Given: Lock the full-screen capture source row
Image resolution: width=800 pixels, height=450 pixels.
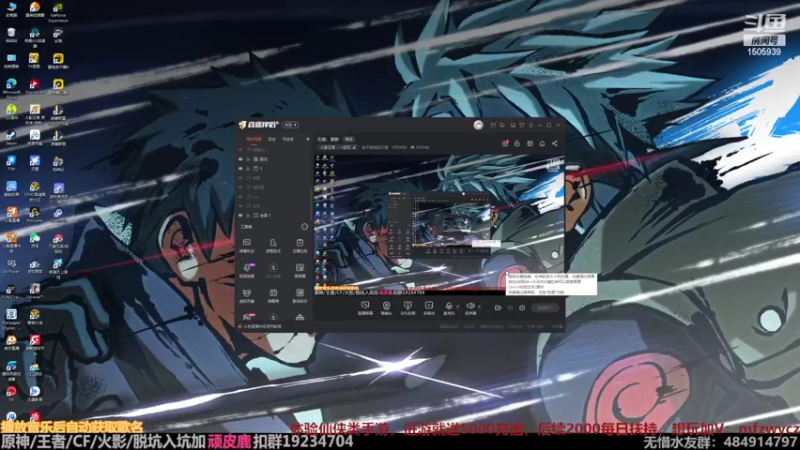Looking at the screenshot, I should (x=248, y=215).
